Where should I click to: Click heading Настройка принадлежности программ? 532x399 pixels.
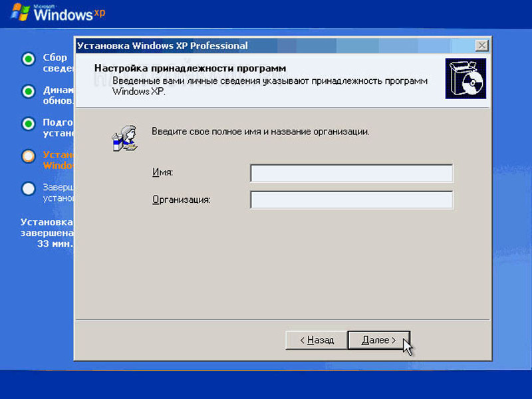pos(190,68)
